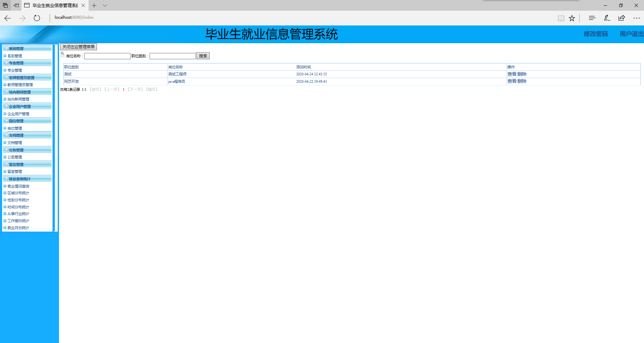This screenshot has width=644, height=343.
Task: Select the 2020-04-22 19:49:41 time cell
Action: [311, 81]
